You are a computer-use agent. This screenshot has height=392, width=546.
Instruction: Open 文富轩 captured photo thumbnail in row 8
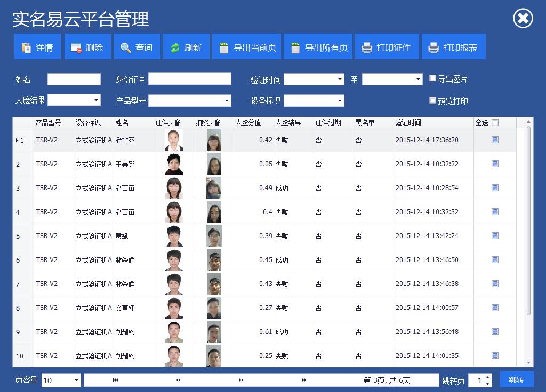(214, 308)
